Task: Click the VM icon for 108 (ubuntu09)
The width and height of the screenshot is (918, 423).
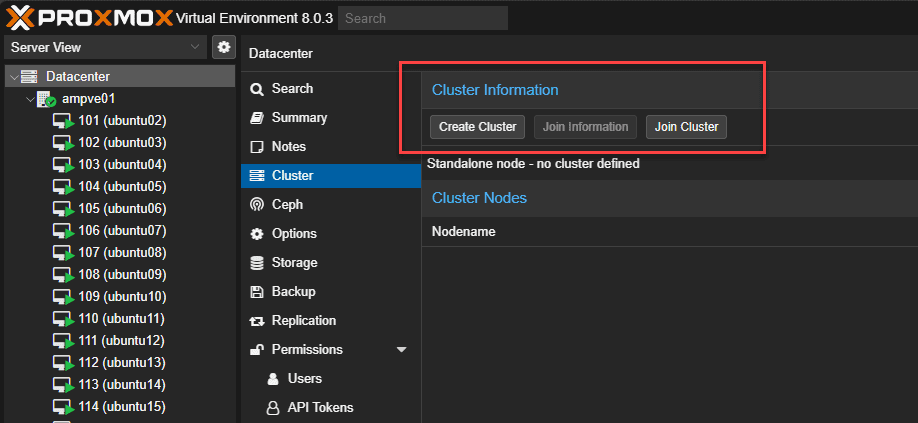Action: tap(63, 276)
